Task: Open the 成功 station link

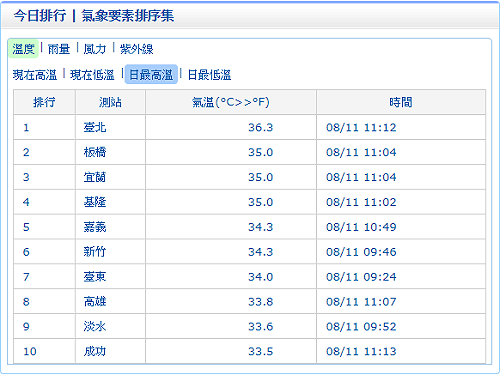Action: [x=95, y=351]
